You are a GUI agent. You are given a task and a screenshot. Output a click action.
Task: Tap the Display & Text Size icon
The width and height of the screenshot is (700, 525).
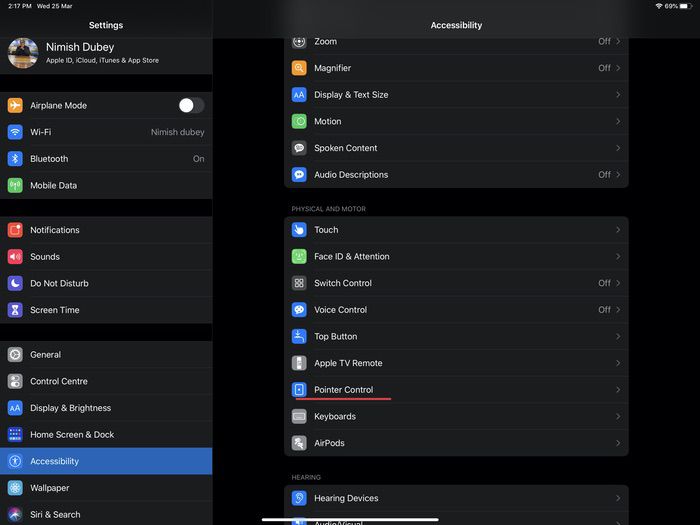coord(299,95)
